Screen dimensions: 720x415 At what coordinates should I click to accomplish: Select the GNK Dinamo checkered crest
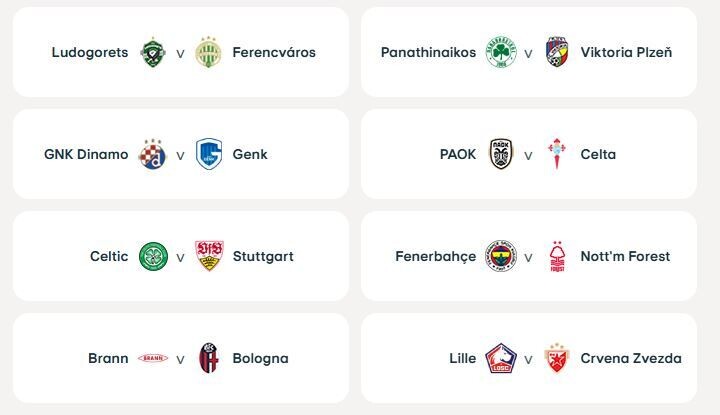153,155
